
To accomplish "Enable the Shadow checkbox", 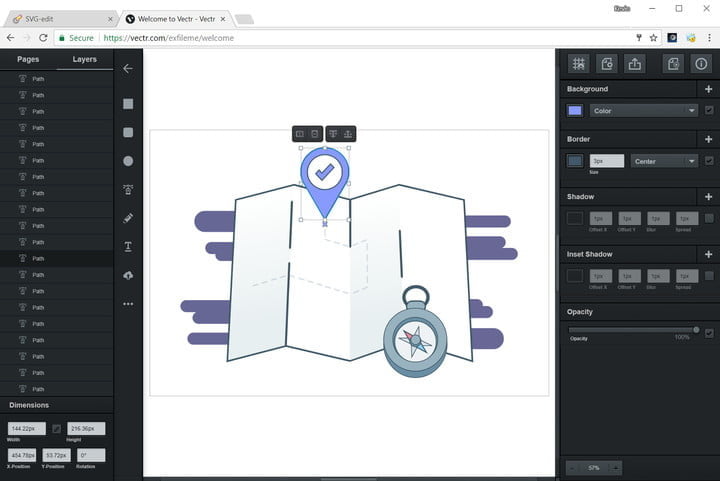I will pos(709,218).
